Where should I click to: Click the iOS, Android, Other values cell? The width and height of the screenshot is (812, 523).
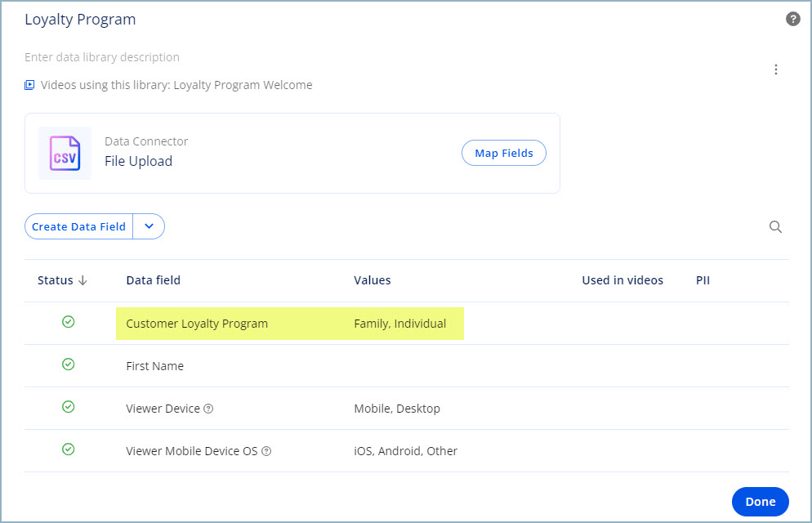point(405,451)
